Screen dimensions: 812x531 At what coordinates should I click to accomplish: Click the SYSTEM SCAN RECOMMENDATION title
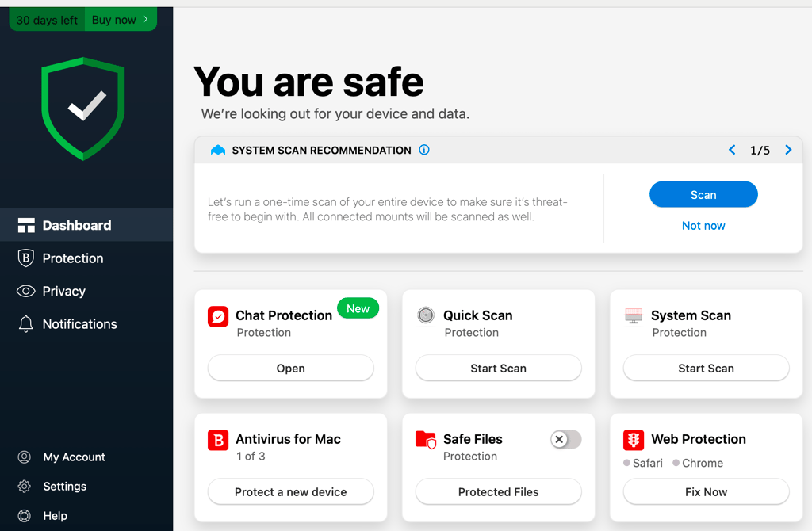click(x=321, y=150)
